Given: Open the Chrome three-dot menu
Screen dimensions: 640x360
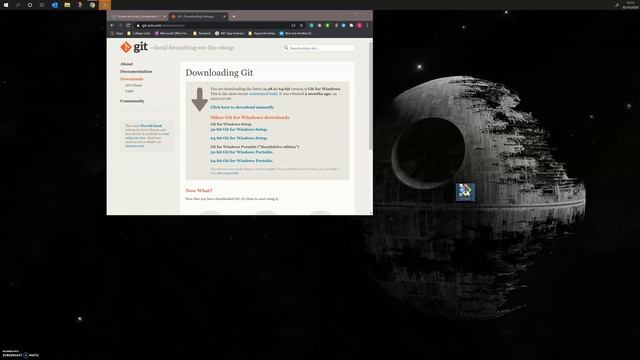Looking at the screenshot, I should click(x=367, y=25).
